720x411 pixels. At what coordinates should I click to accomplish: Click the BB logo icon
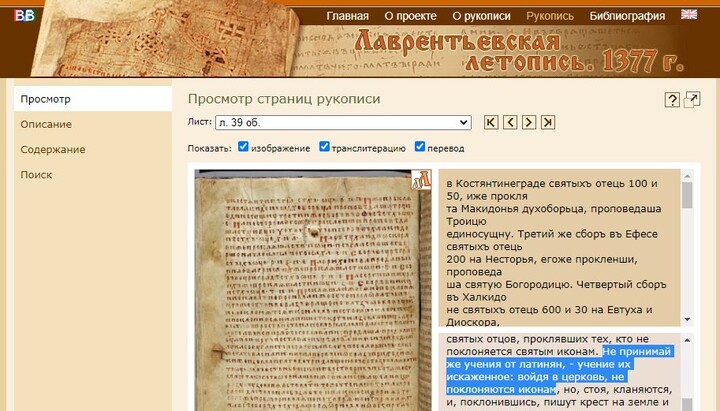24,16
